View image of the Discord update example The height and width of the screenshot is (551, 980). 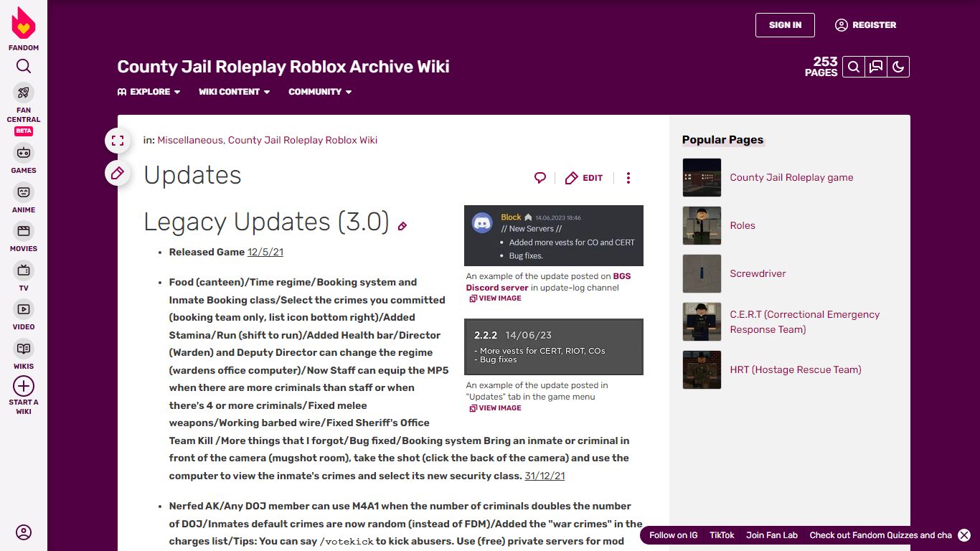tap(495, 298)
